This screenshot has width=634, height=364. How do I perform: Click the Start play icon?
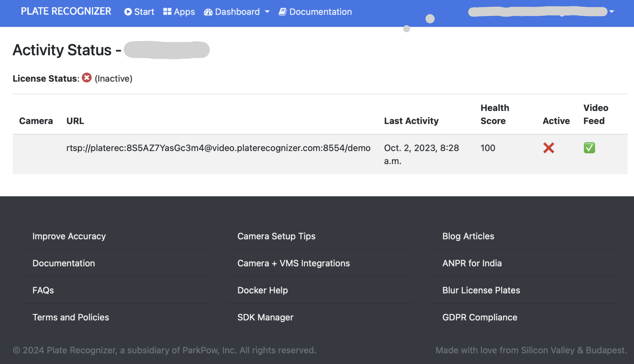[x=128, y=12]
